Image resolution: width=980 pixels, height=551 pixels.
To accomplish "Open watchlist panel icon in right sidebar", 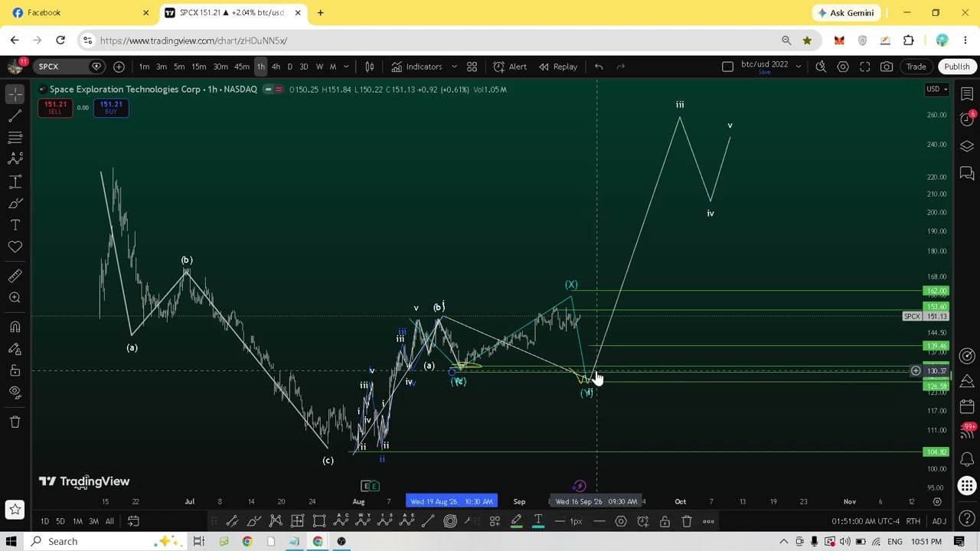I will [967, 94].
